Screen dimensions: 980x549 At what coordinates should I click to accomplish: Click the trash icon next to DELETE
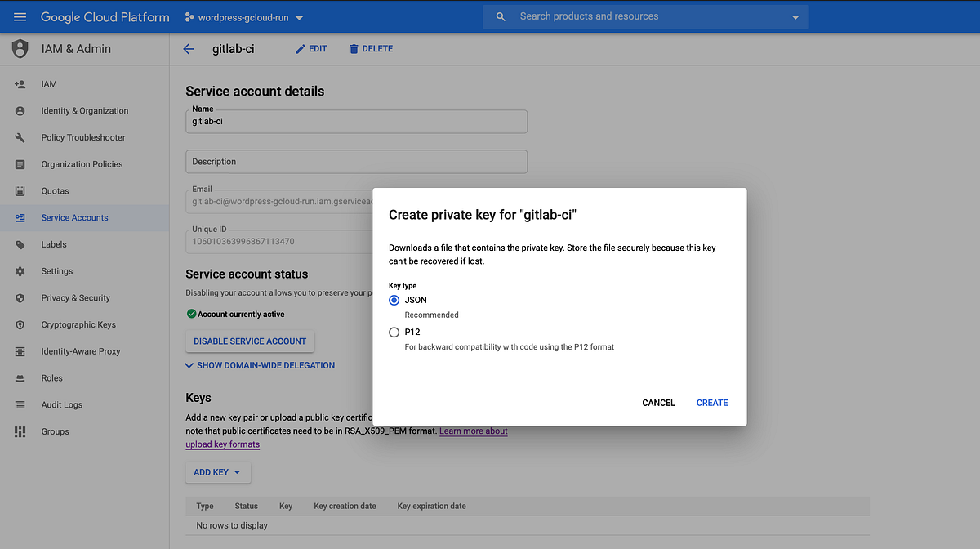[x=354, y=49]
